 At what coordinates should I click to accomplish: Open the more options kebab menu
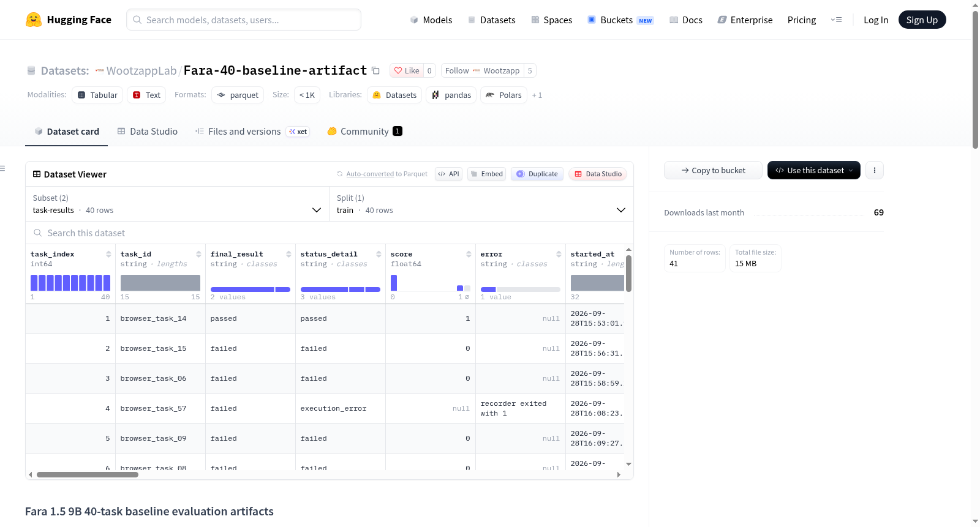pos(875,170)
